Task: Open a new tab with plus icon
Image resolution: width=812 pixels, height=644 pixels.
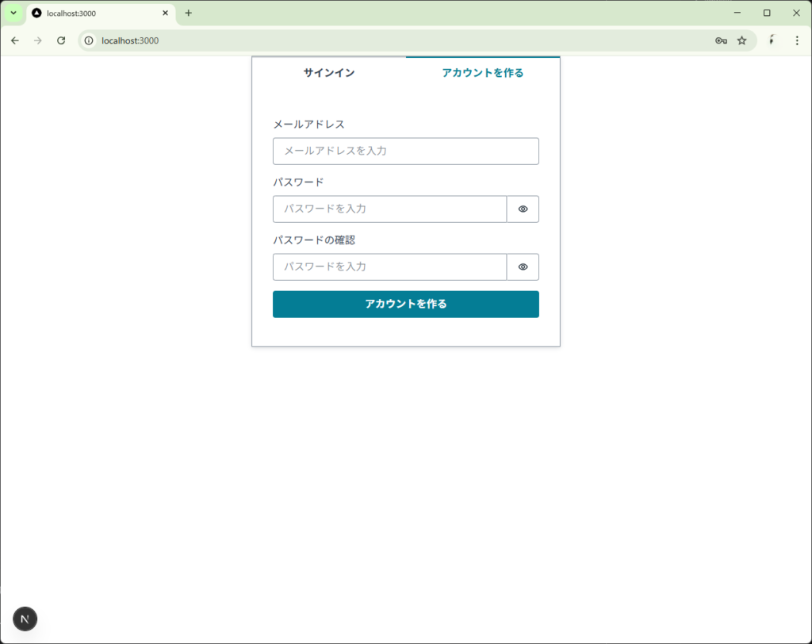Action: pyautogui.click(x=188, y=13)
